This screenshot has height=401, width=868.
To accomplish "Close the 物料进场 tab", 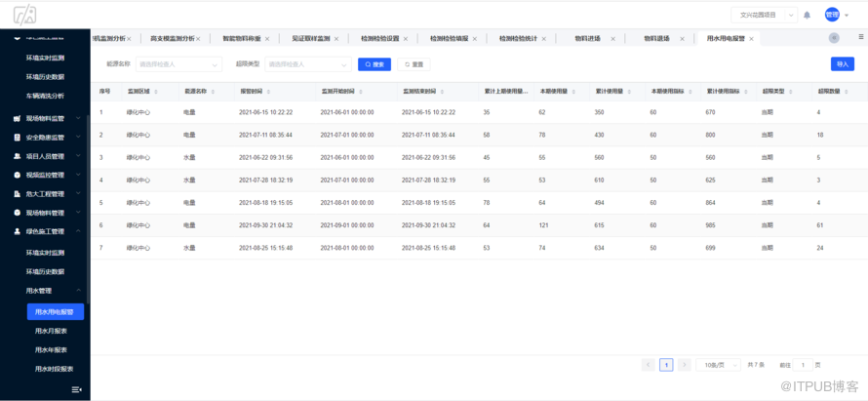I will pos(612,39).
